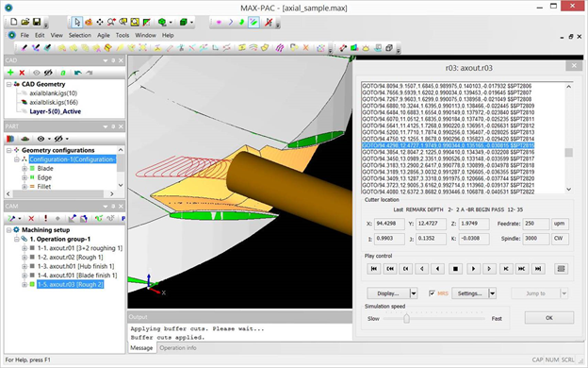Open the Agile menu
The width and height of the screenshot is (588, 368).
(104, 35)
